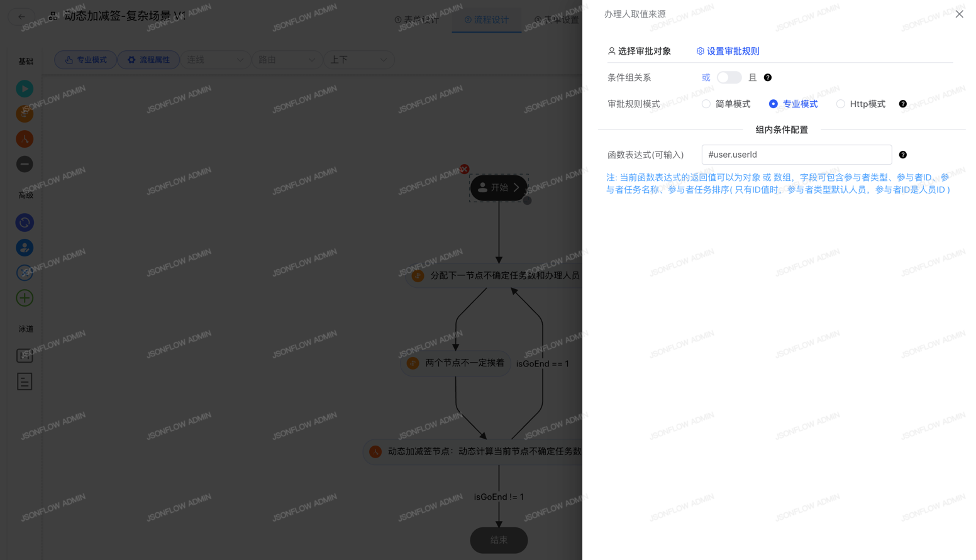Image resolution: width=976 pixels, height=560 pixels.
Task: Click the blue circular-arrows icon under 高级
Action: (25, 222)
